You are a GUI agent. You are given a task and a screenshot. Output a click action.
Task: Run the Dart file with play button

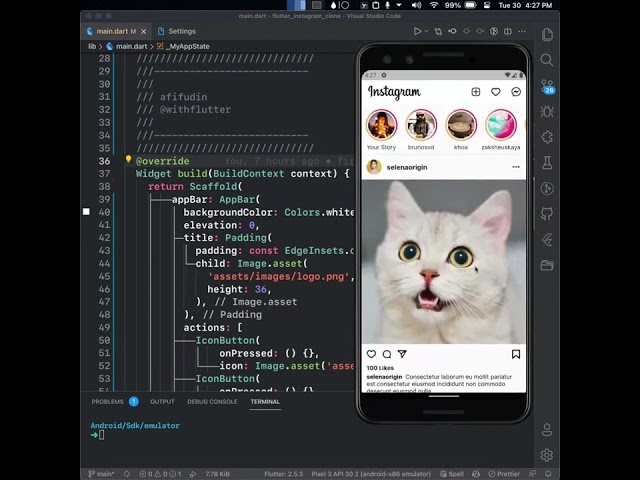pyautogui.click(x=417, y=31)
